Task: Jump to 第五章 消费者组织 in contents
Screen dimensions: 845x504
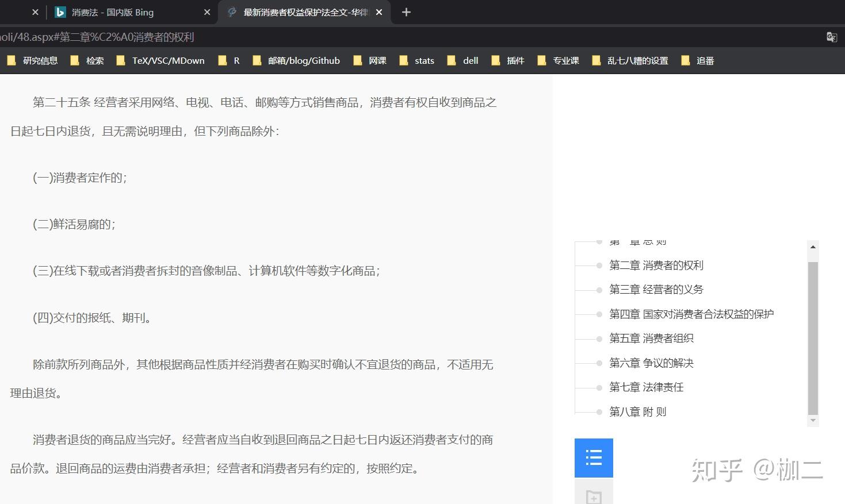Action: tap(652, 338)
